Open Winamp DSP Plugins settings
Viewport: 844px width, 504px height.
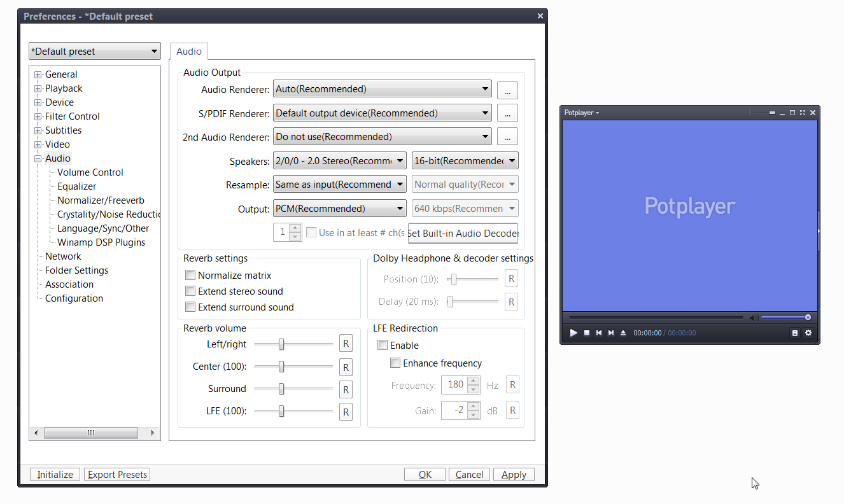[101, 242]
